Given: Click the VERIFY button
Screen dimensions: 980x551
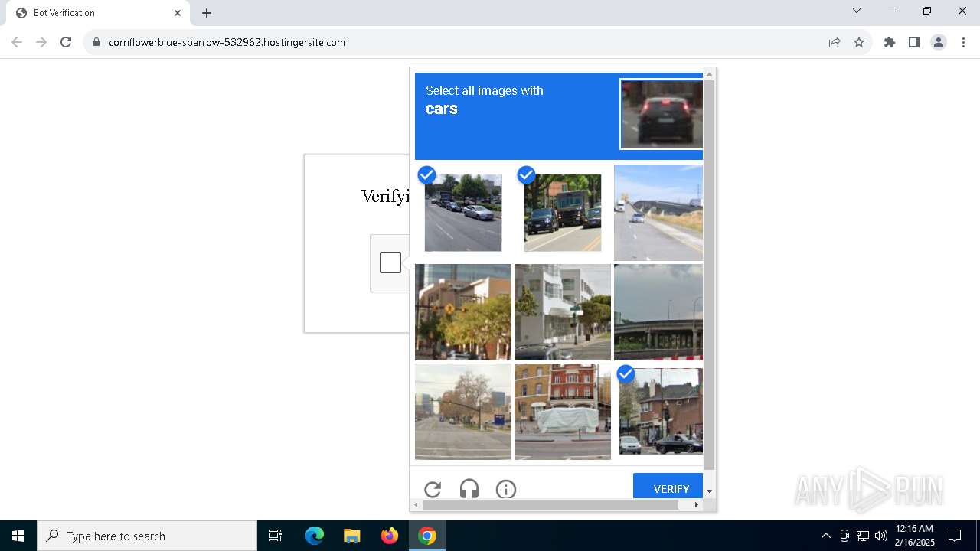Looking at the screenshot, I should coord(668,487).
